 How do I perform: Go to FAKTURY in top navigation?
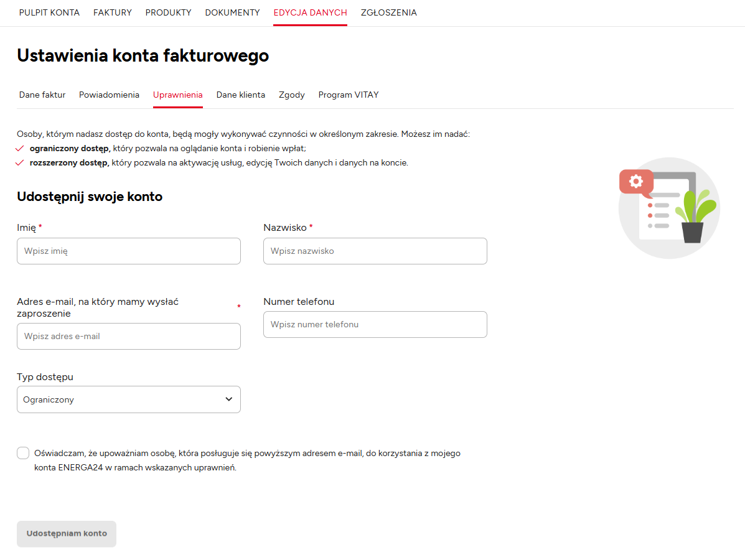pos(113,12)
